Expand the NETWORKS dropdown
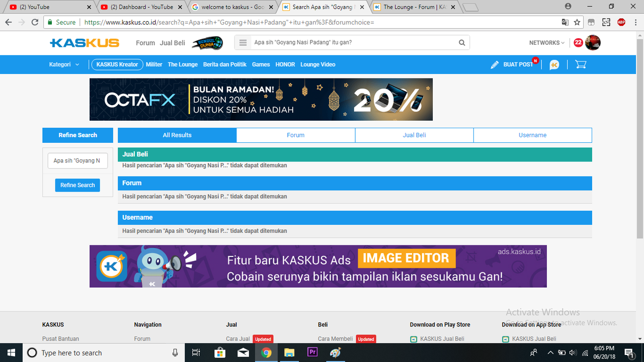This screenshot has width=644, height=362. [x=546, y=43]
